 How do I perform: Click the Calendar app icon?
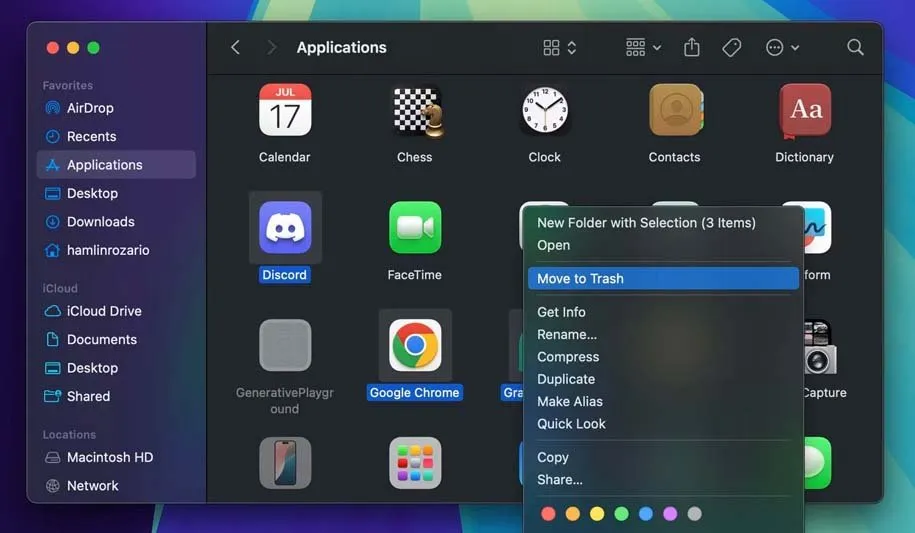[285, 110]
